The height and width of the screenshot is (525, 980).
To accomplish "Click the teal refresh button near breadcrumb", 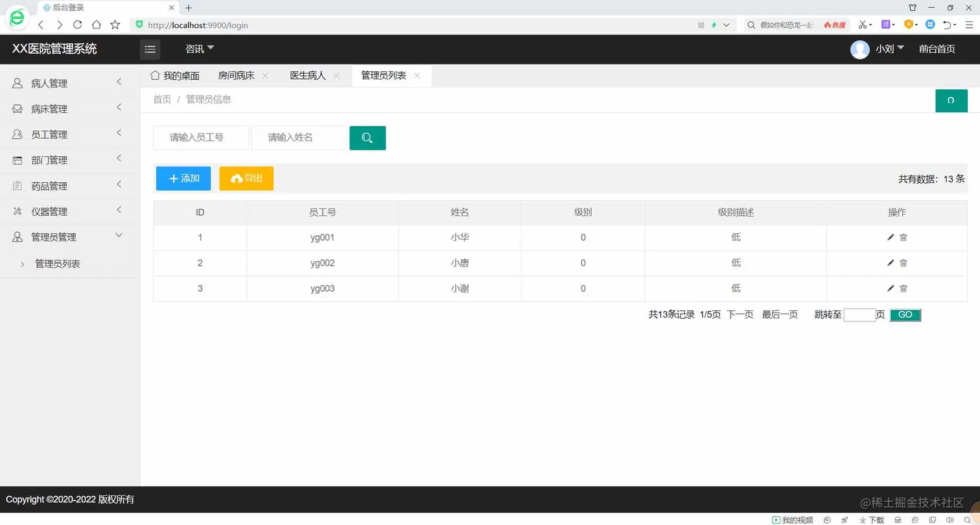I will [951, 100].
